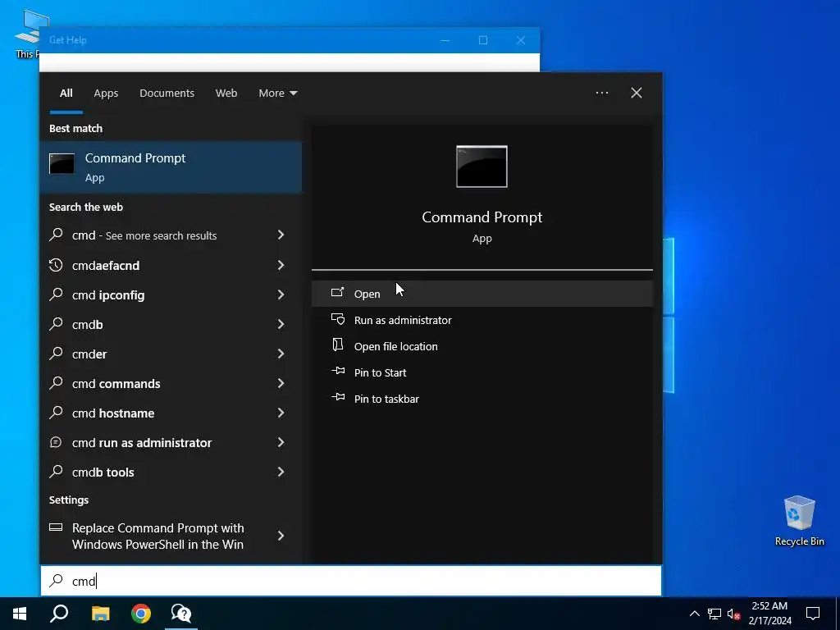Image resolution: width=840 pixels, height=630 pixels.
Task: Open the notification center icon
Action: coord(813,614)
